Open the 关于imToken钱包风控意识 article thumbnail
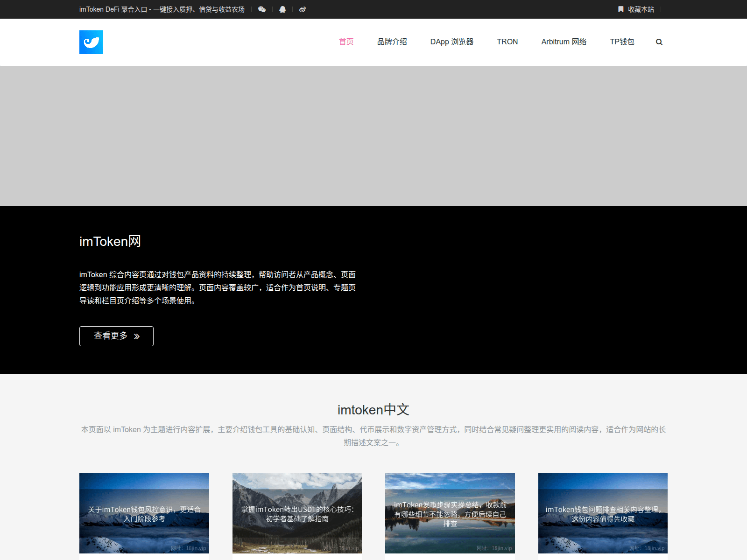This screenshot has height=560, width=747. coord(144,513)
